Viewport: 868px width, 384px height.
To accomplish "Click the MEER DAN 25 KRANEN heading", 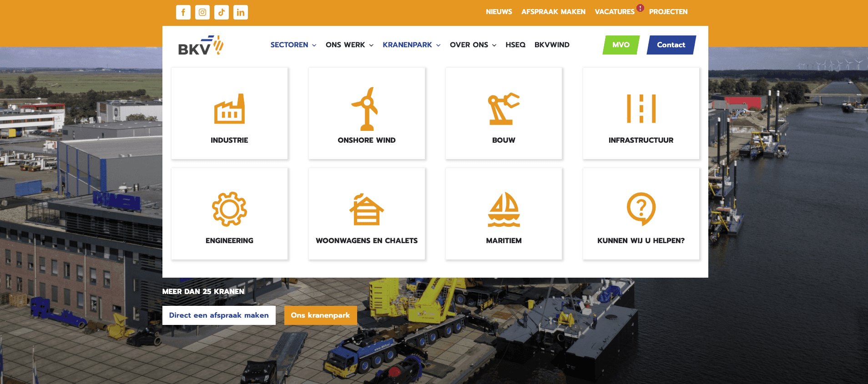I will pyautogui.click(x=203, y=292).
